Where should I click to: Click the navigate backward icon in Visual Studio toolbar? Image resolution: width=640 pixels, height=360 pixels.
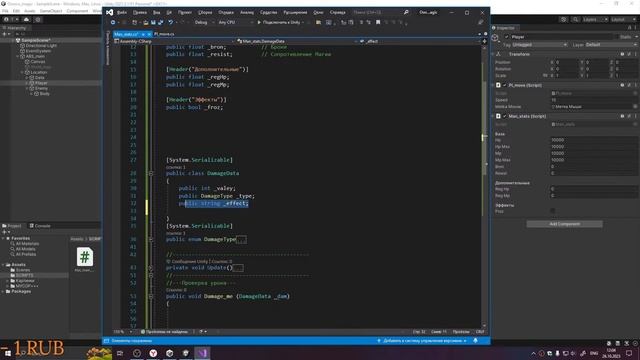tap(113, 22)
